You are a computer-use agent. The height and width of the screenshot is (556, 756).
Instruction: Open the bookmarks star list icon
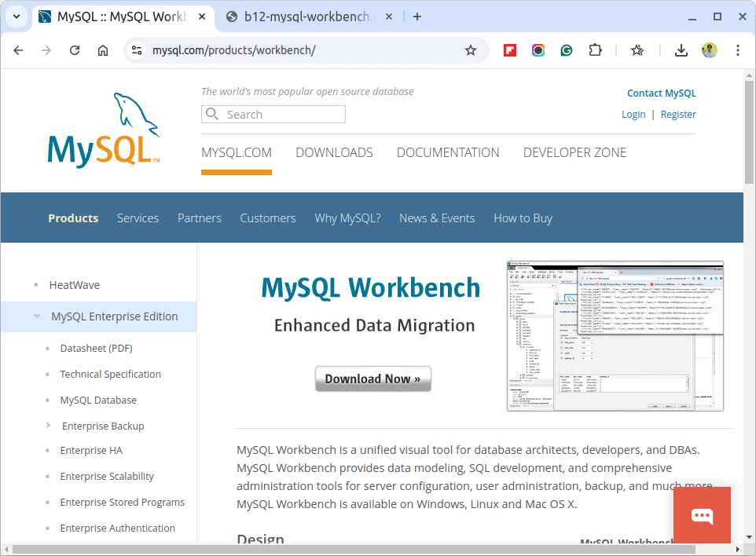pos(637,50)
